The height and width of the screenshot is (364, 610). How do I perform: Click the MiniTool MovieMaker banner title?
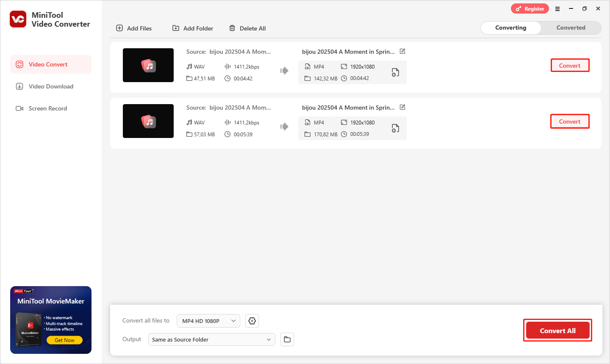pyautogui.click(x=51, y=301)
